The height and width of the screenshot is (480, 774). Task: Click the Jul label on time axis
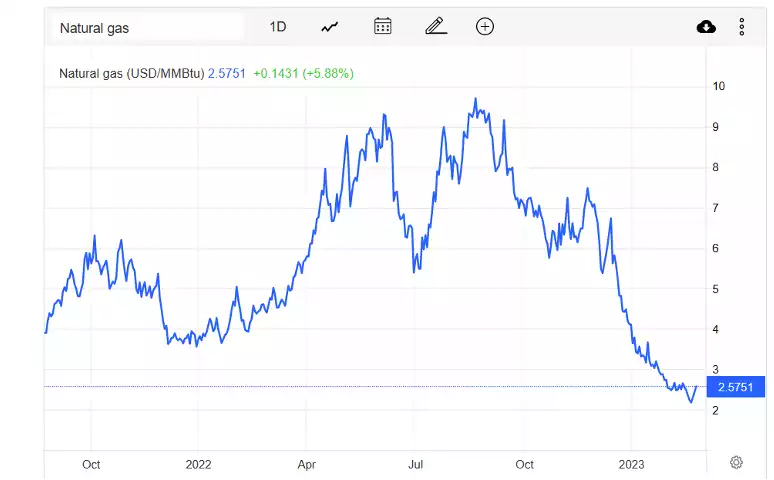click(x=416, y=465)
